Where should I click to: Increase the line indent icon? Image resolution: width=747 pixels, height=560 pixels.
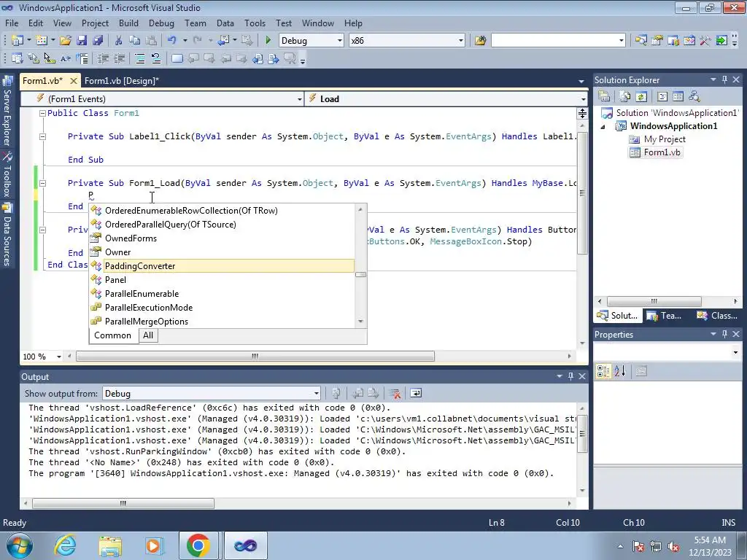[119, 58]
